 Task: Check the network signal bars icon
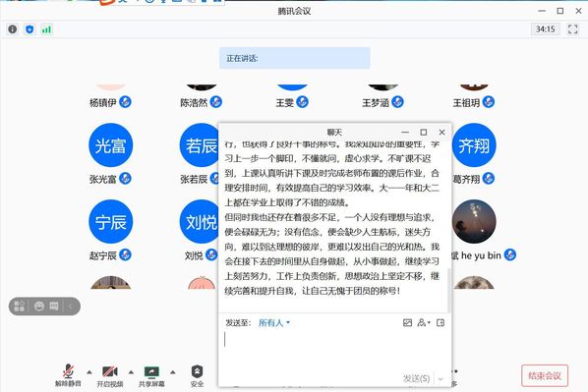(46, 29)
